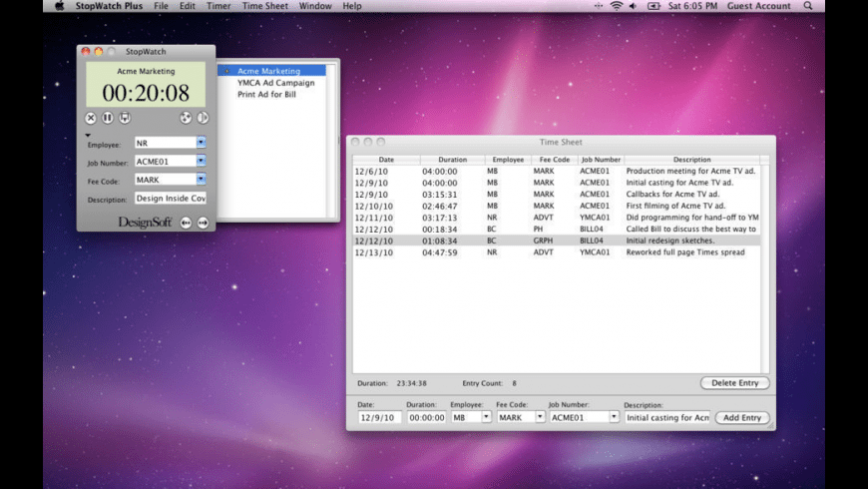Click the battery status icon
Viewport: 868px width, 489px height.
653,6
